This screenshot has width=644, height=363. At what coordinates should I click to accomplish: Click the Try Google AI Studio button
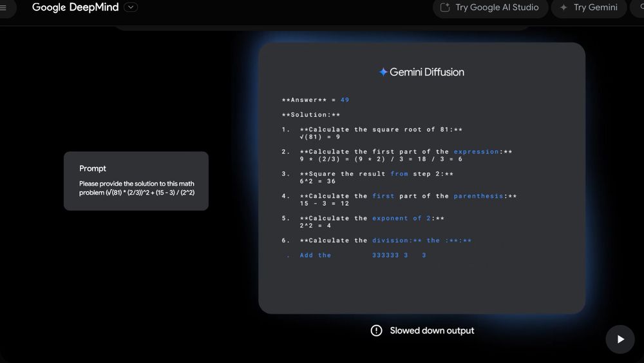click(490, 7)
